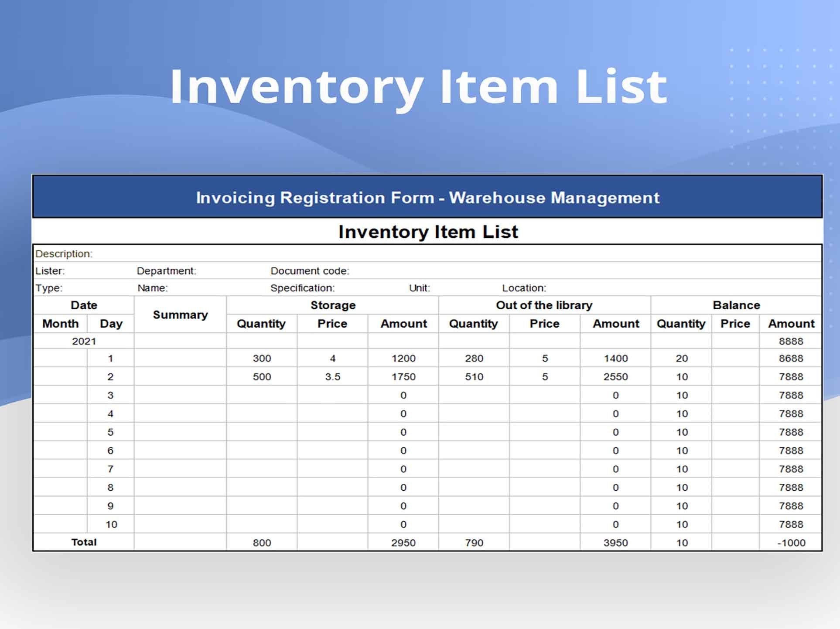This screenshot has height=629, width=840.
Task: Click the Month column header
Action: coord(60,323)
